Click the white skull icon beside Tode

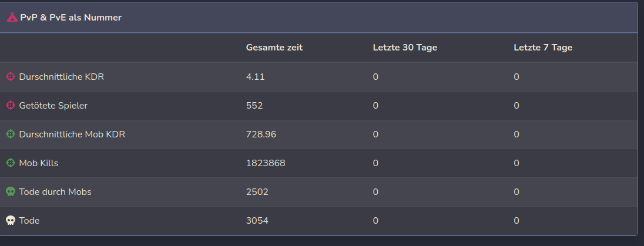pos(11,221)
